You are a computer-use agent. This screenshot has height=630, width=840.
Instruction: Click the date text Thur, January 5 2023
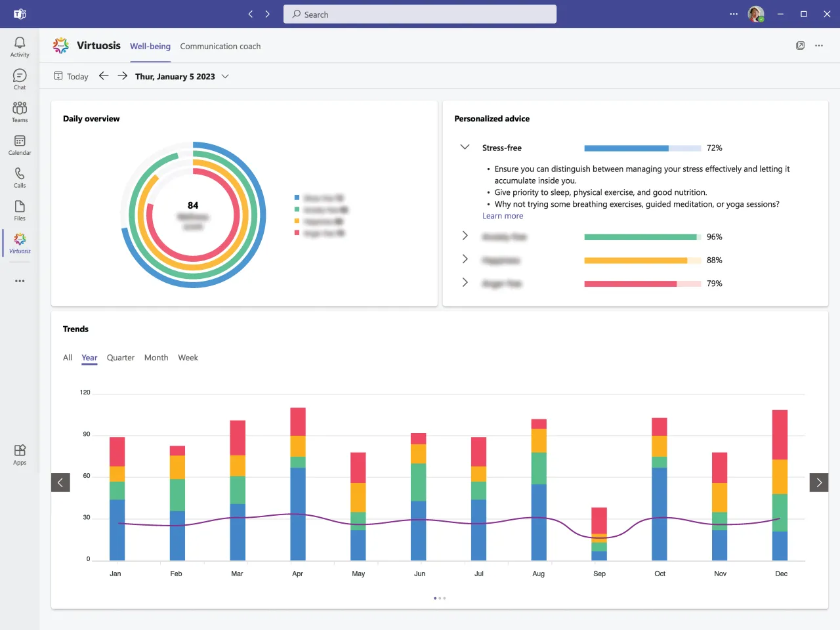pos(175,76)
